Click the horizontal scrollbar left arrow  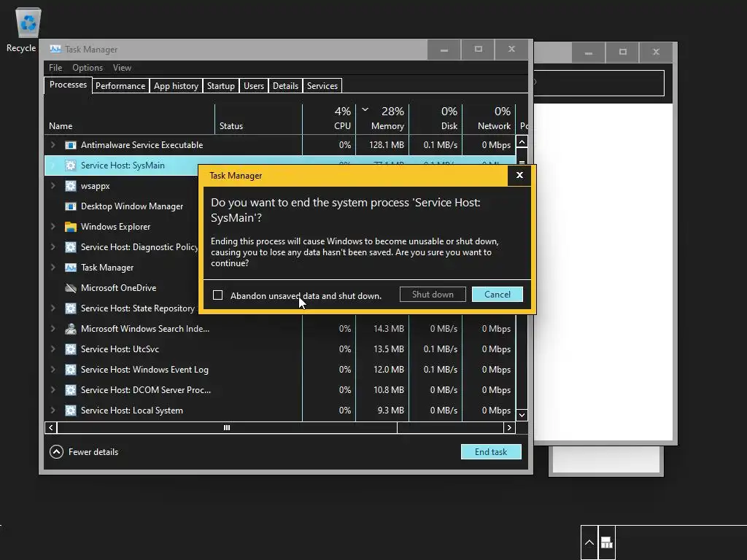coord(51,427)
